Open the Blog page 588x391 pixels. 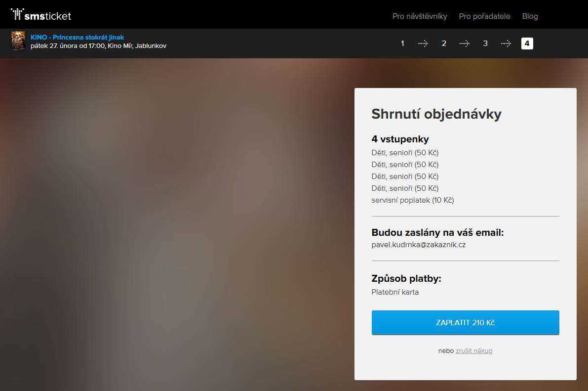click(530, 16)
